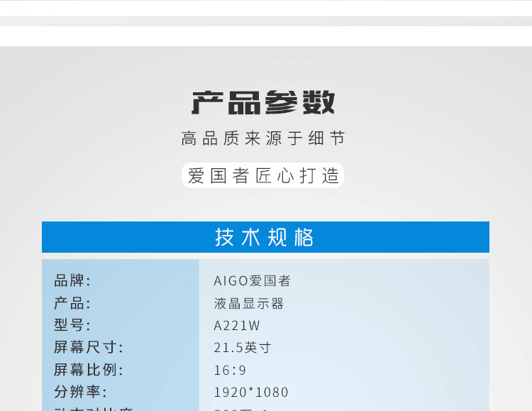Viewport: 532px width, 411px height.
Task: Select the 屏幕尺寸: label
Action: 88,347
